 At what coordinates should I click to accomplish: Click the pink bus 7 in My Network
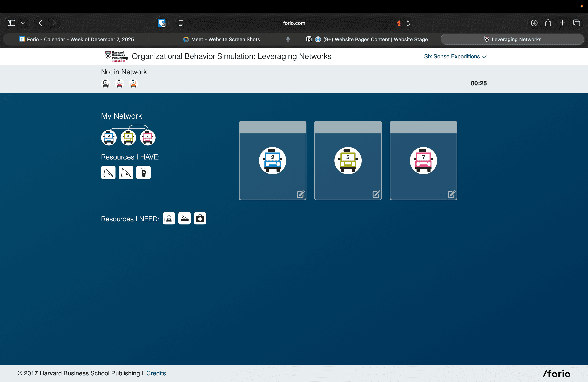[x=148, y=138]
